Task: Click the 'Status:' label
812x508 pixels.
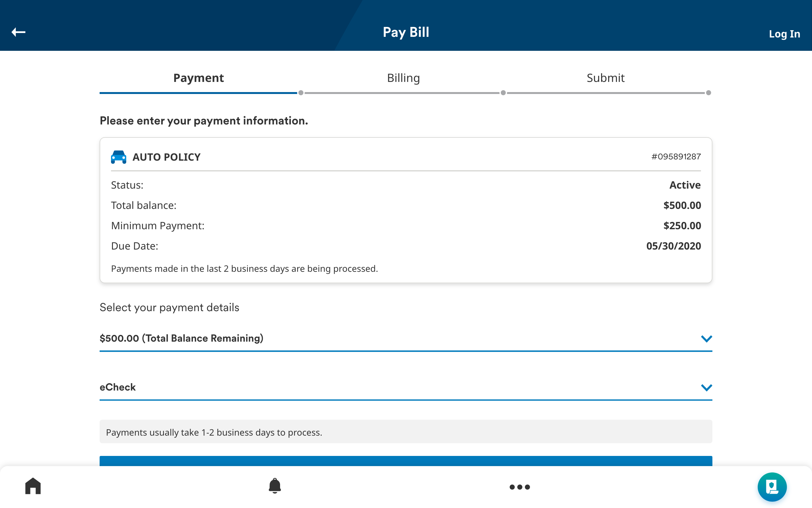Action: [127, 185]
